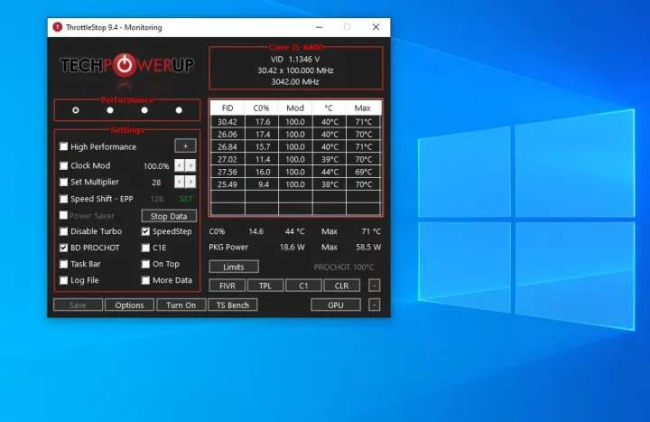Decrease Clock Mod with left arrow
This screenshot has height=422, width=650.
(x=179, y=165)
